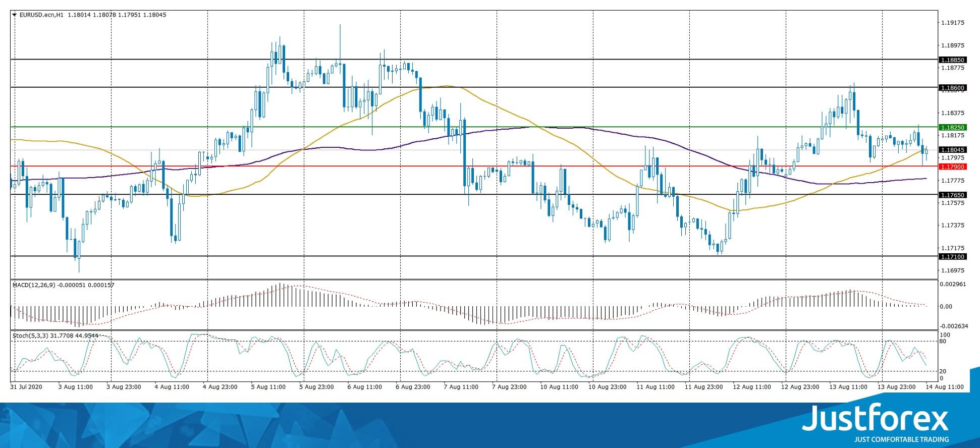Viewport: 980px width, 448px height.
Task: Click the 4 Aug 23:00 time label
Action: click(x=220, y=387)
